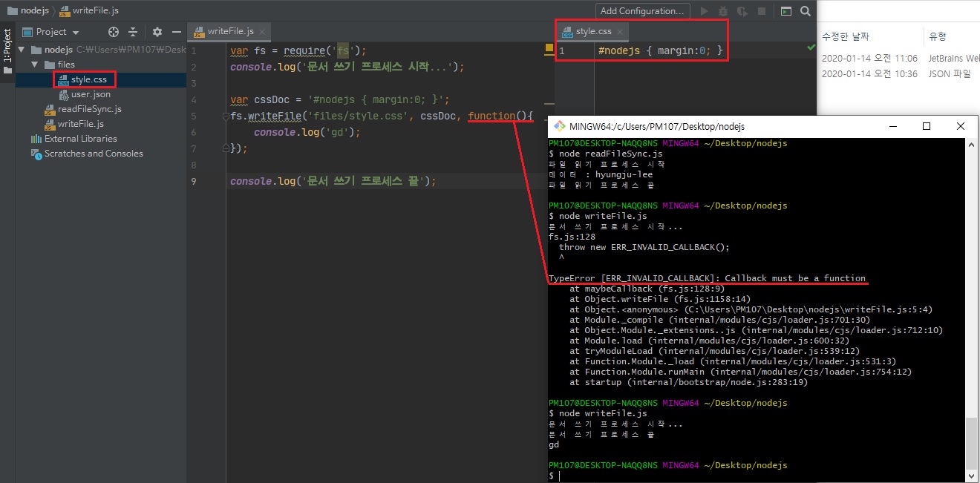Click the Stop square icon in toolbar
Viewport: 980px width, 483px height.
pyautogui.click(x=761, y=11)
